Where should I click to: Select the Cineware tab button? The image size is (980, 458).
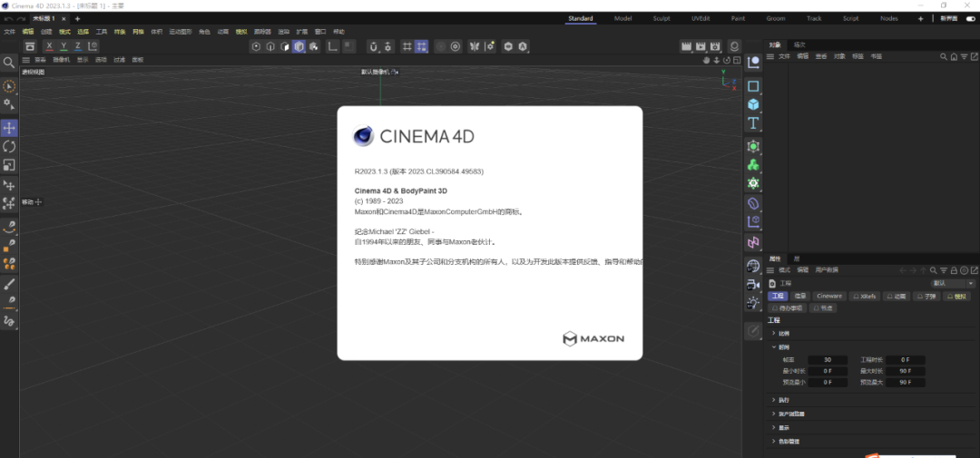829,297
